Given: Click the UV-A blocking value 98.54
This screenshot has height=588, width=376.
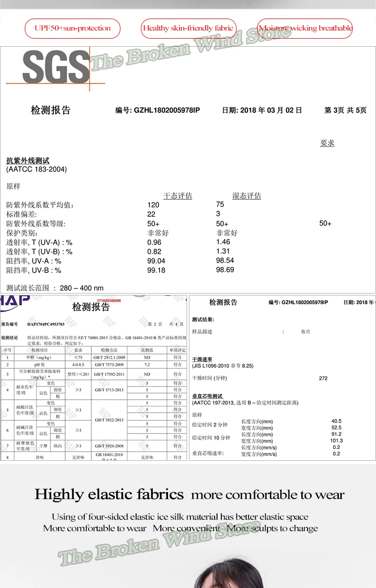Looking at the screenshot, I should (225, 260).
